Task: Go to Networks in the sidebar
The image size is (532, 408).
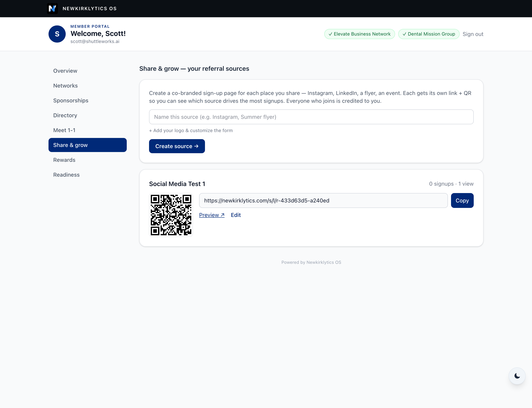Action: (87, 86)
